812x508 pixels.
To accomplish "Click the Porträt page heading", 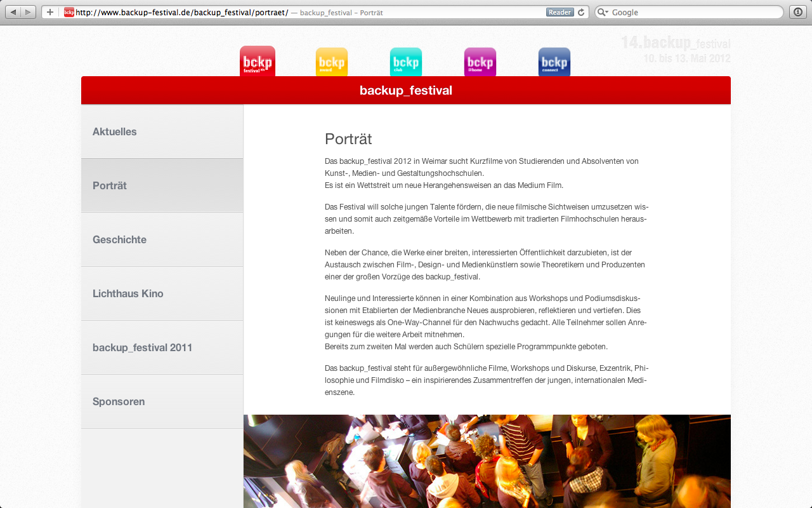I will [x=348, y=139].
